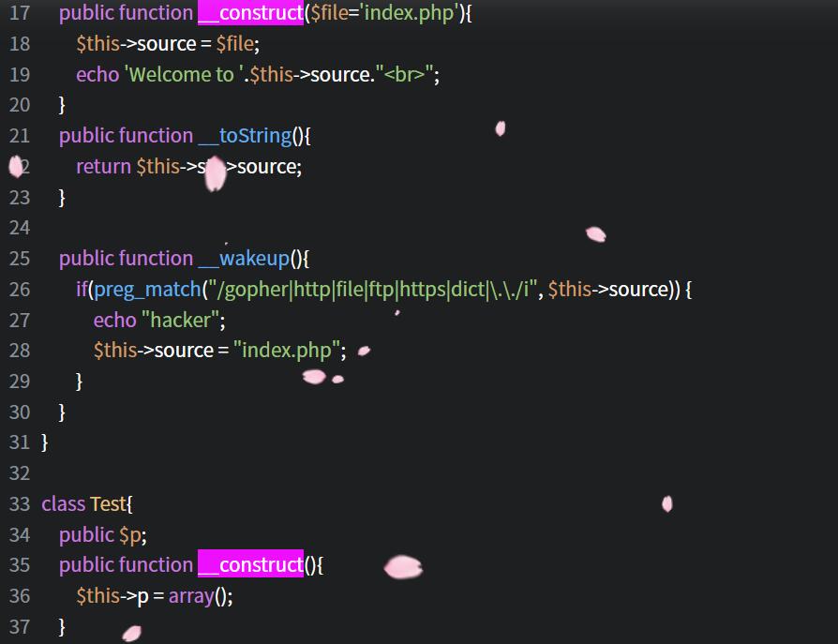The width and height of the screenshot is (838, 644).
Task: Click line number 17 in the gutter
Action: click(x=20, y=13)
